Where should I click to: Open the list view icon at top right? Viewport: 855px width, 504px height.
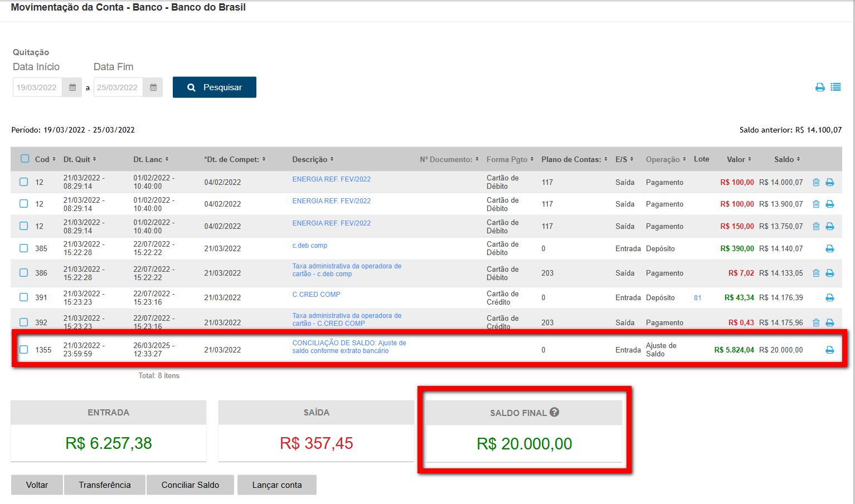835,87
